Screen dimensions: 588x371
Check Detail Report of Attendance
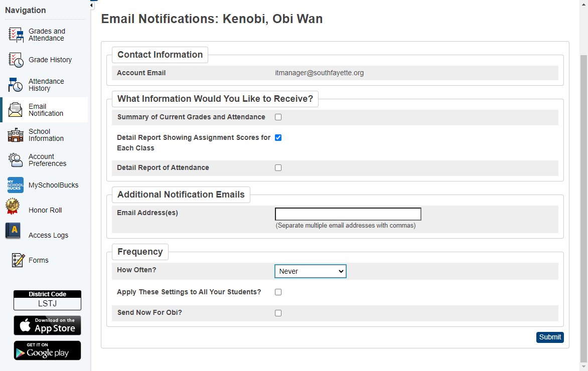[278, 168]
